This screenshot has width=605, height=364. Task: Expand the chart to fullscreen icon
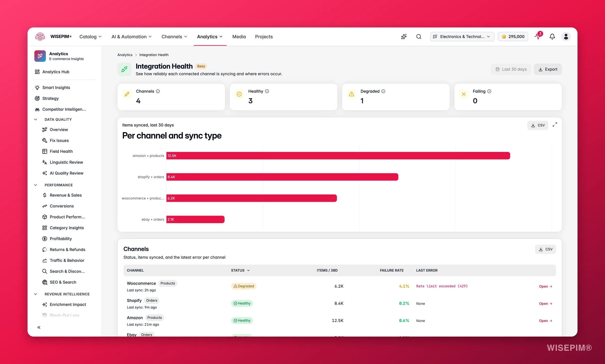(x=555, y=125)
